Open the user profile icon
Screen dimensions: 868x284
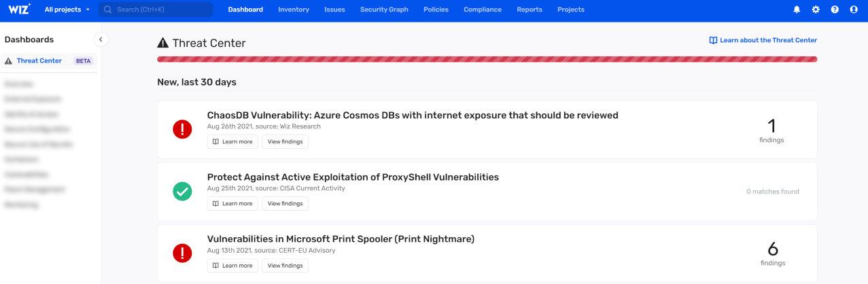(854, 10)
